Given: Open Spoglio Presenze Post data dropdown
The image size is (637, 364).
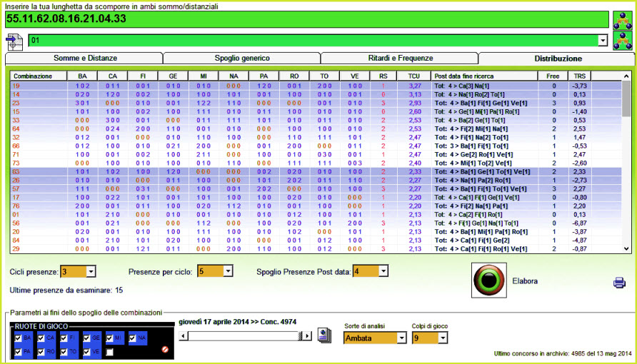Looking at the screenshot, I should coord(383,271).
